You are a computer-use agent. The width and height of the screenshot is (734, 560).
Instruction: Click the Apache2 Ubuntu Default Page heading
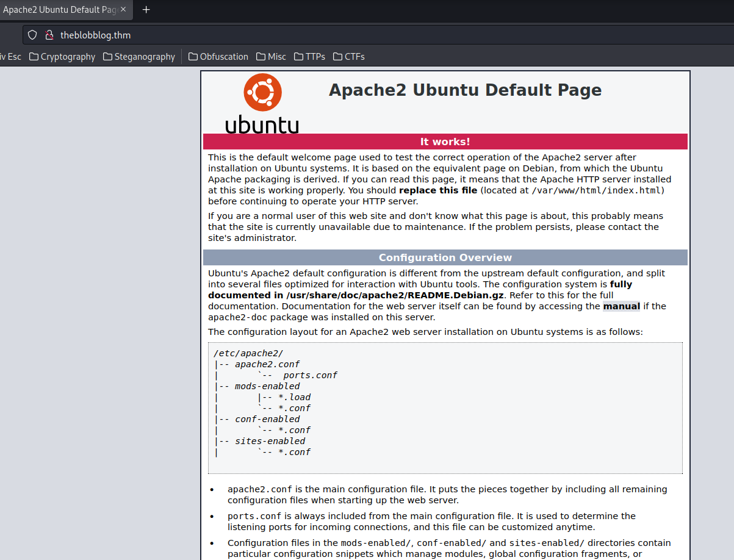[x=465, y=90]
